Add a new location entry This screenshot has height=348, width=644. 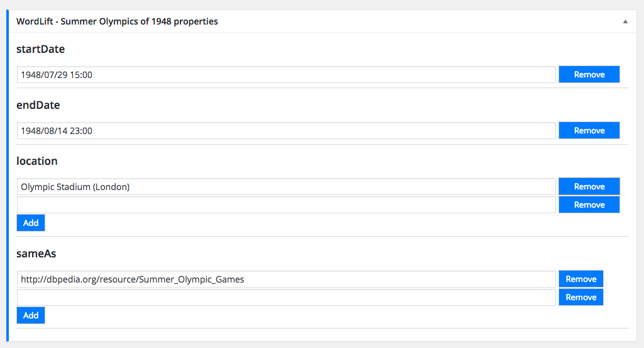coord(31,223)
